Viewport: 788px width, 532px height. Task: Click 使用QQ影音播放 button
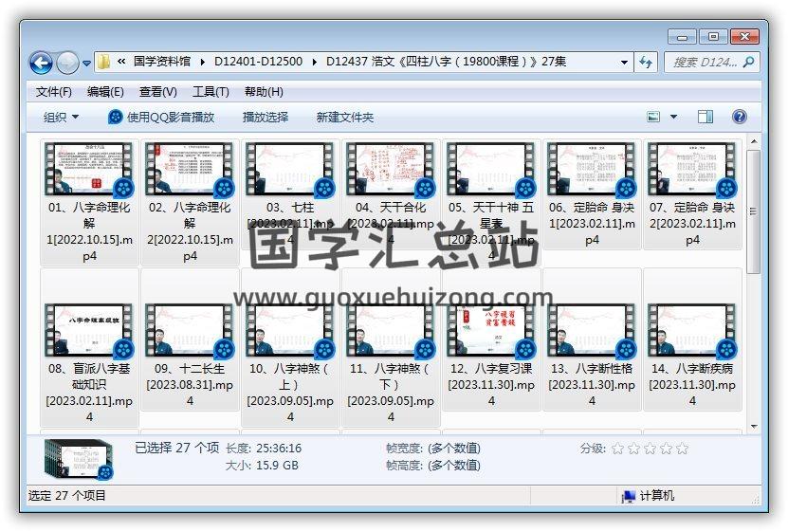point(161,118)
